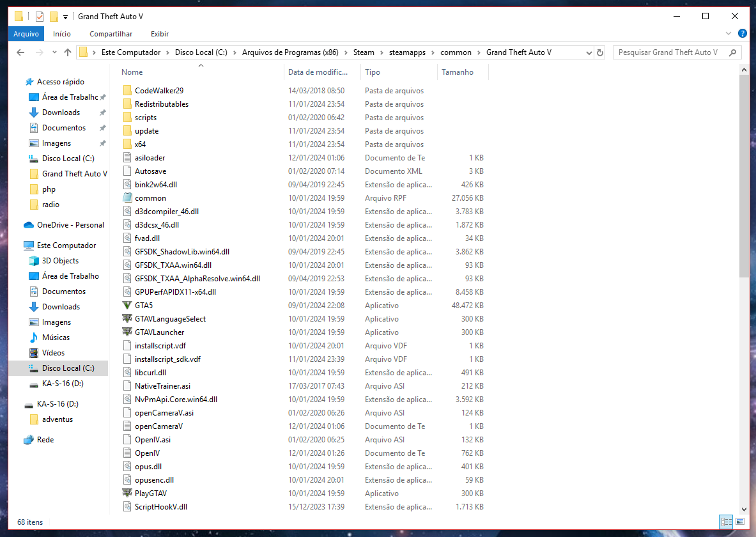
Task: Open the help question mark icon
Action: click(x=743, y=33)
